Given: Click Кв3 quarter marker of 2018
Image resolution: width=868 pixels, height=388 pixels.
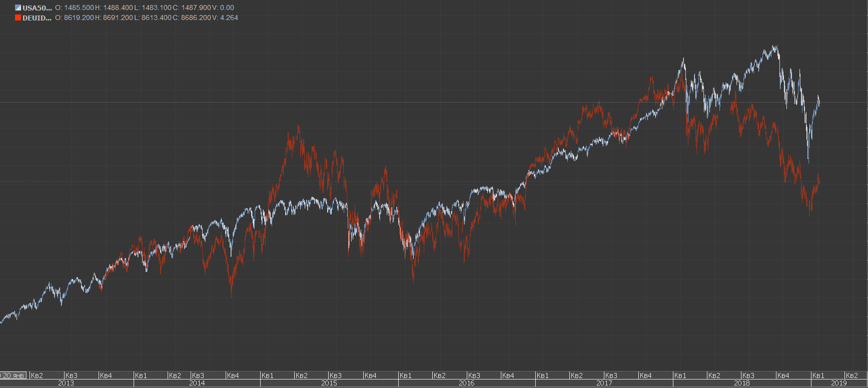Looking at the screenshot, I should pyautogui.click(x=748, y=375).
